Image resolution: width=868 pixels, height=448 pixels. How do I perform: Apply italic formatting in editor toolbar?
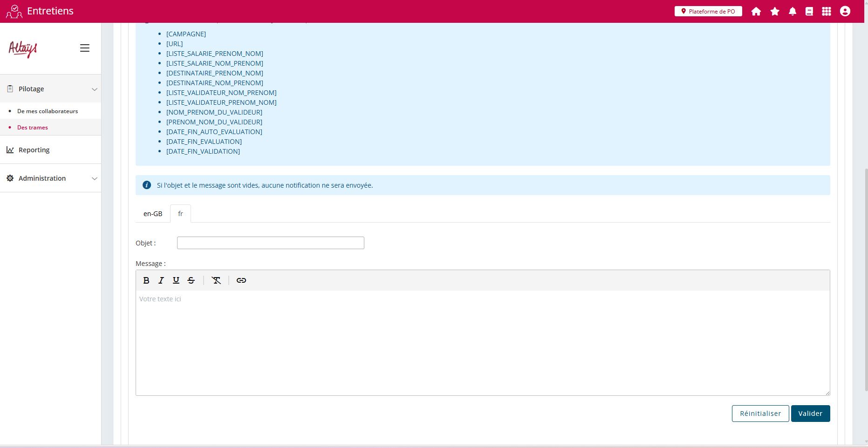pos(161,280)
